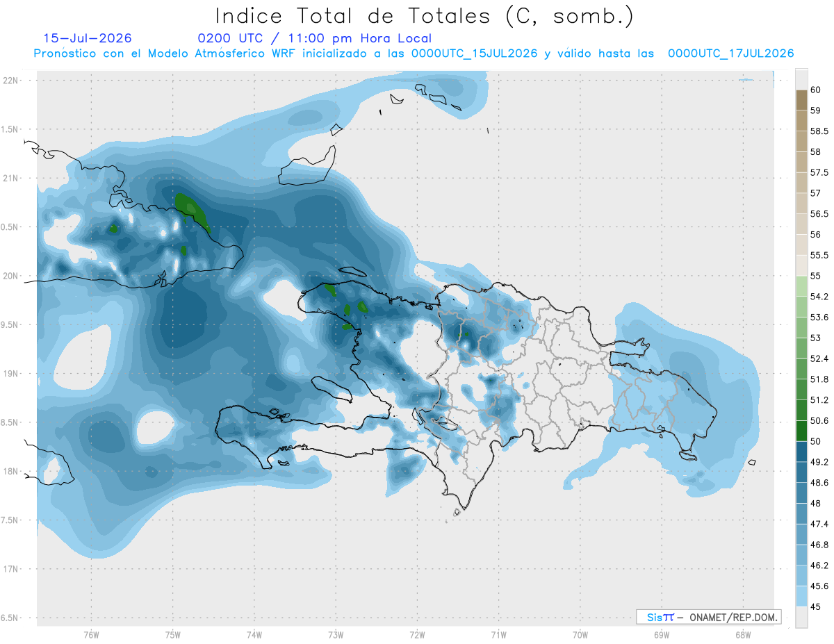Image resolution: width=834 pixels, height=644 pixels.
Task: Click the 'SisTT - ONAMET/REP.DOM.' credit box
Action: pos(708,617)
